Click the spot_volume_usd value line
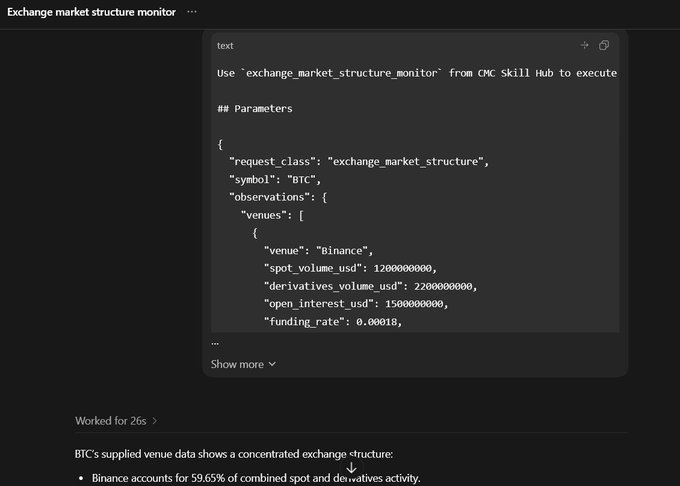680x486 pixels. pyautogui.click(x=350, y=268)
